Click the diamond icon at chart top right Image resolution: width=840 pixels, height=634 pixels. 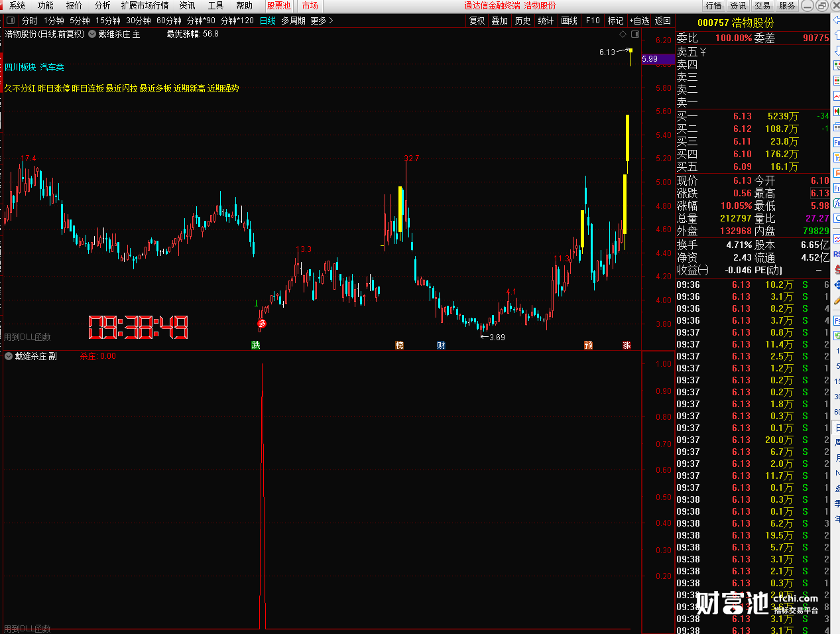point(623,34)
